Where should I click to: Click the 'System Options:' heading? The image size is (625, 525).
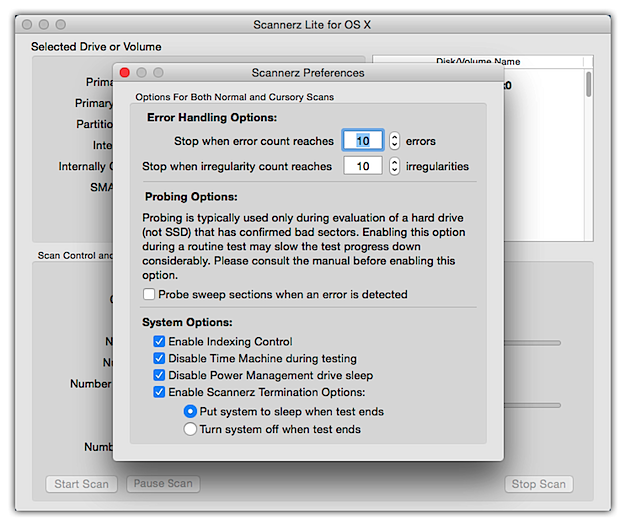(187, 322)
